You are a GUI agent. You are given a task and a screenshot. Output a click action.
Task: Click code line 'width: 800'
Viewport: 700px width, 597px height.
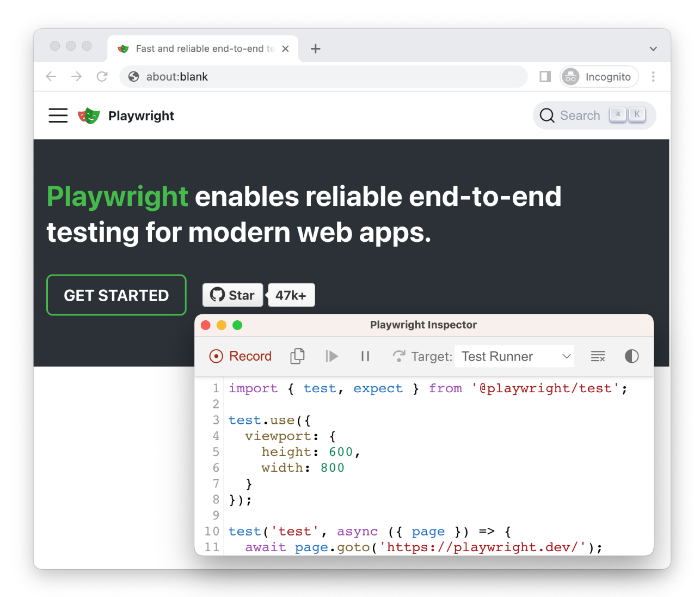pyautogui.click(x=303, y=468)
